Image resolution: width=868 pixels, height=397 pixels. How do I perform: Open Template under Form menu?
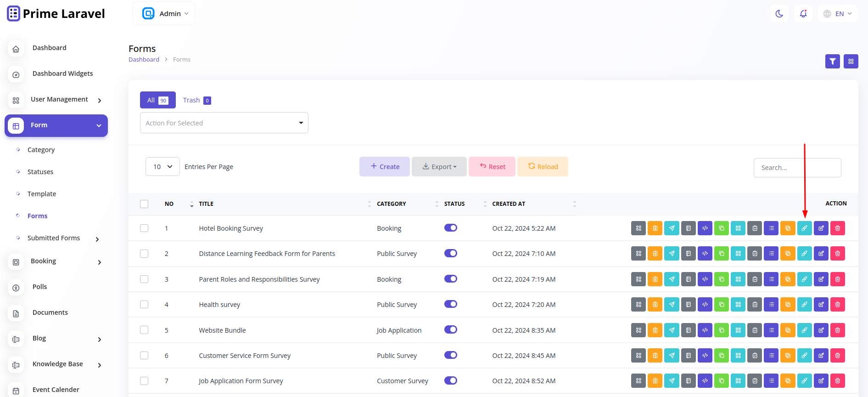pos(42,194)
